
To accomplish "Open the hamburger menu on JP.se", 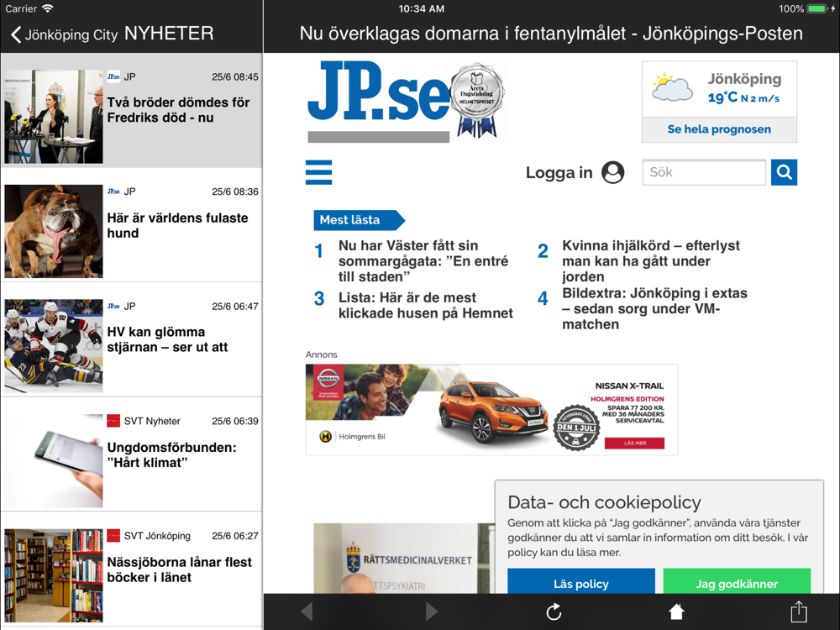I will tap(318, 172).
